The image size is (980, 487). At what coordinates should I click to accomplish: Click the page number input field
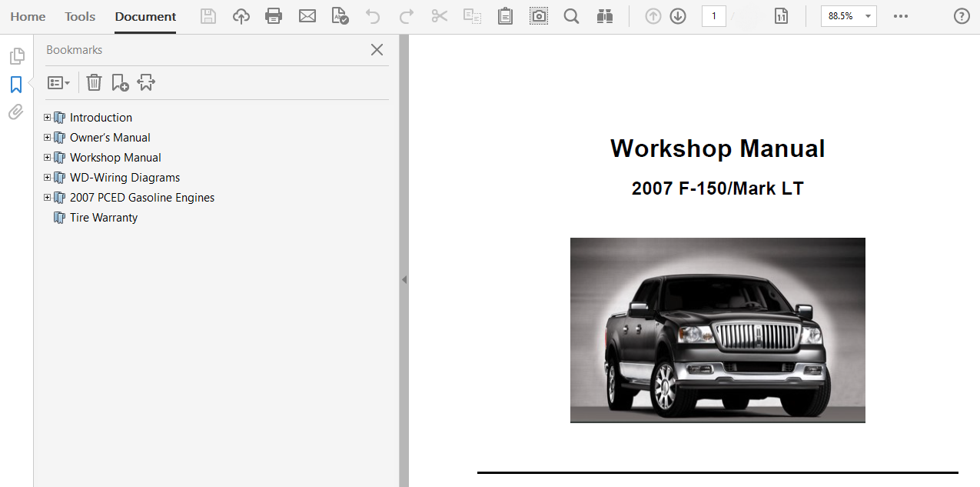[713, 16]
